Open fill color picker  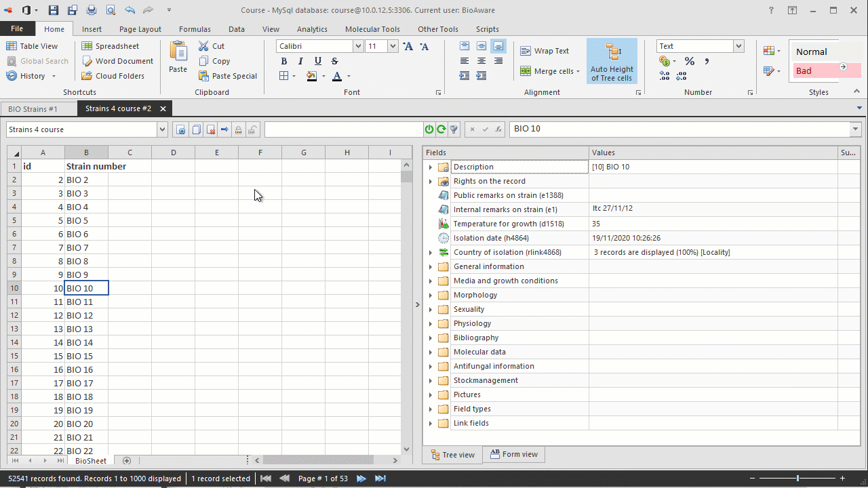pos(312,76)
